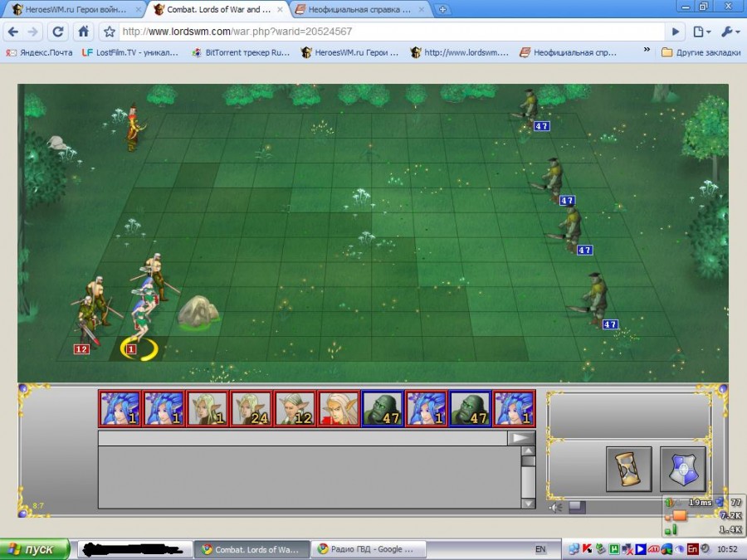747x560 pixels.
Task: Click the boulder obstacle on the battlefield
Action: pos(198,312)
